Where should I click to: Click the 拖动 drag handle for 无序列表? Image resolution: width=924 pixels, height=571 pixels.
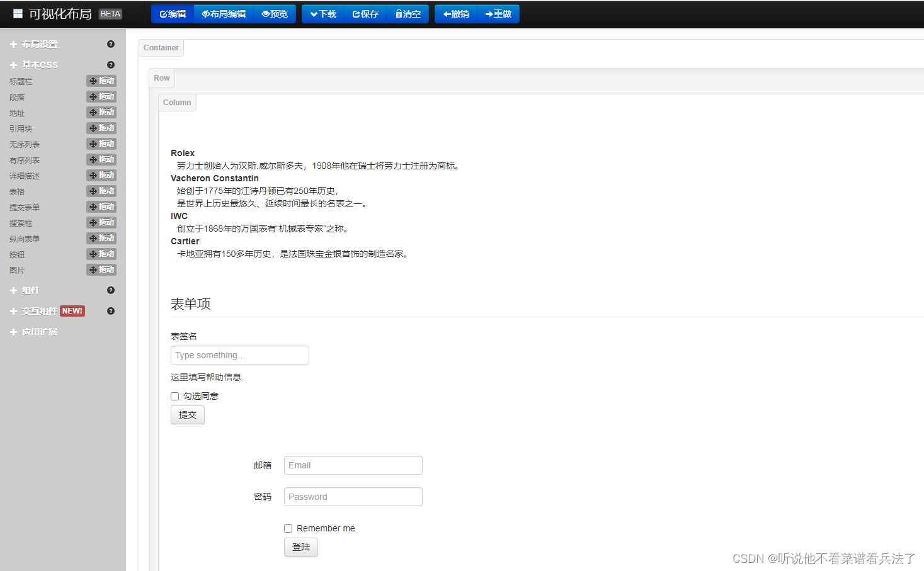[101, 144]
